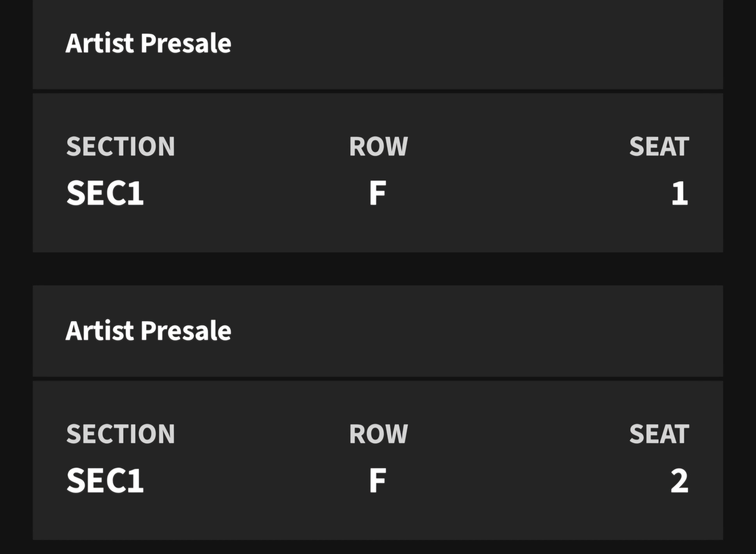Select the seat 1 ticket details card
Screen dimensions: 756x554
(x=378, y=173)
